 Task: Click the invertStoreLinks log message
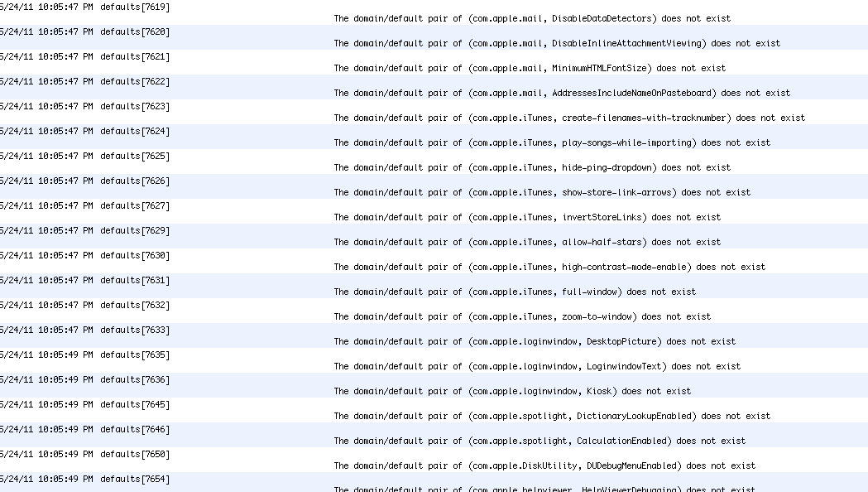(527, 218)
